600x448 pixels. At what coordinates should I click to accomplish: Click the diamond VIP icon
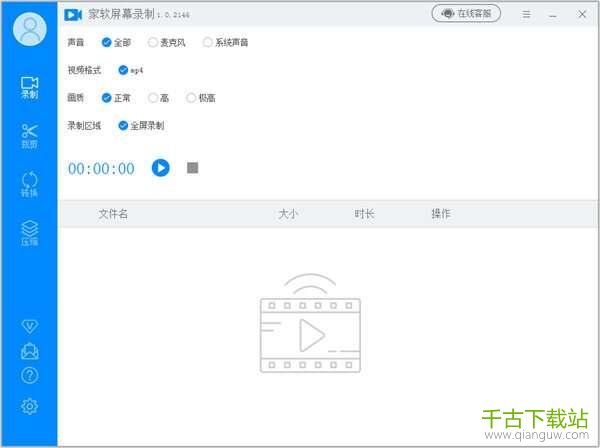(29, 326)
